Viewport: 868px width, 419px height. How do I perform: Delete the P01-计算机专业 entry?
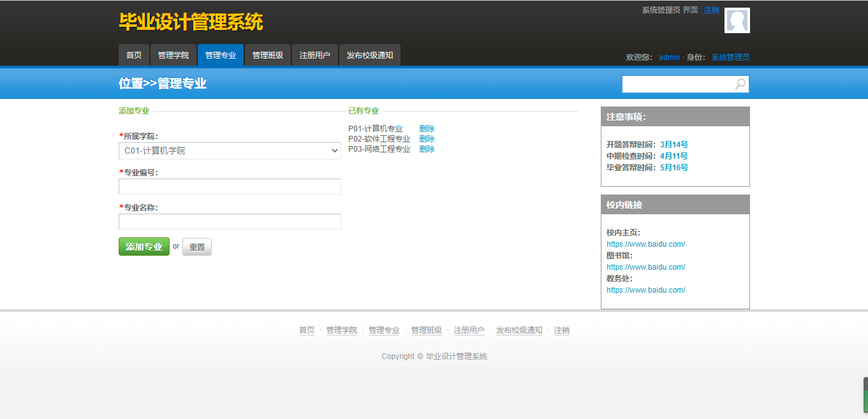click(427, 129)
